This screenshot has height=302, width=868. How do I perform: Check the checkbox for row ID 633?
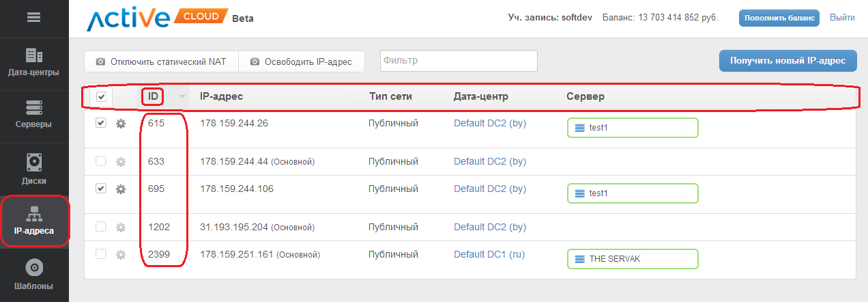(x=101, y=161)
